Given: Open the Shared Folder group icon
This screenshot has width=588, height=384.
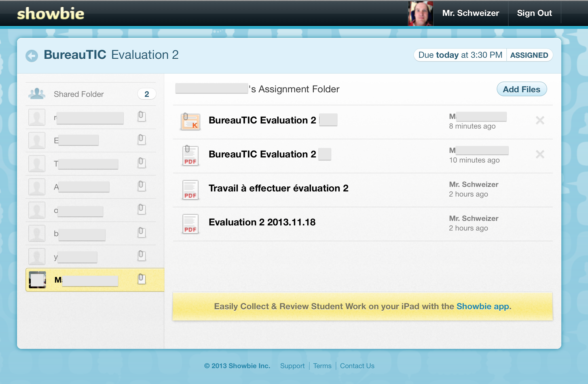Looking at the screenshot, I should 37,94.
